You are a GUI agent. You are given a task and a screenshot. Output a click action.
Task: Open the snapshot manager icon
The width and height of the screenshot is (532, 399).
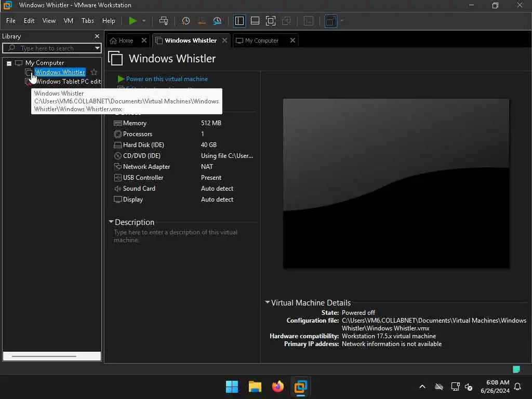pyautogui.click(x=217, y=21)
